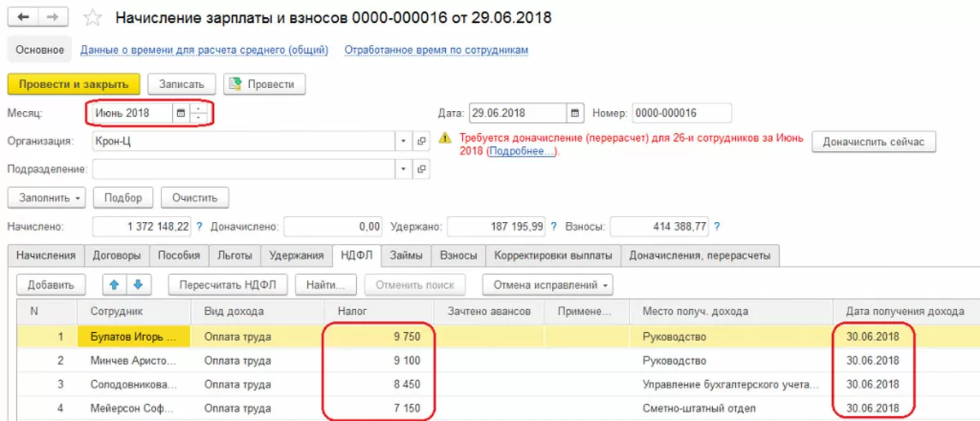Viewport: 980px width, 421px height.
Task: Move row down with blue arrow
Action: 138,285
